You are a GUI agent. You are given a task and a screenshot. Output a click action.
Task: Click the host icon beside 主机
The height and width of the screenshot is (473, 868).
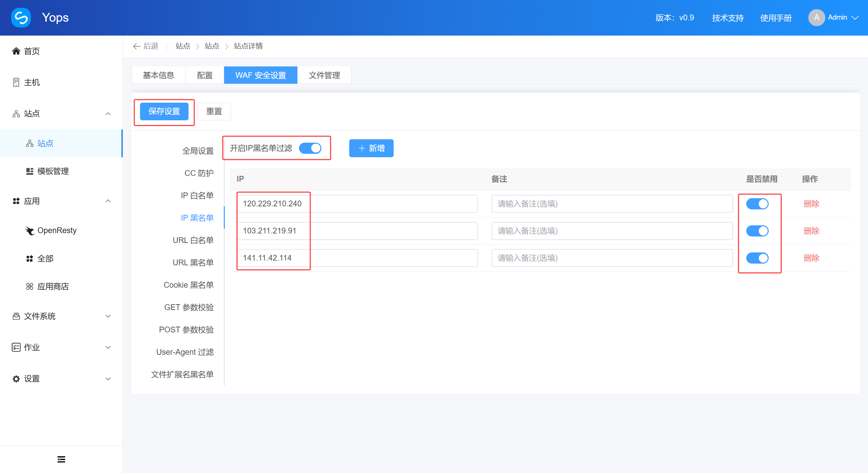(16, 82)
